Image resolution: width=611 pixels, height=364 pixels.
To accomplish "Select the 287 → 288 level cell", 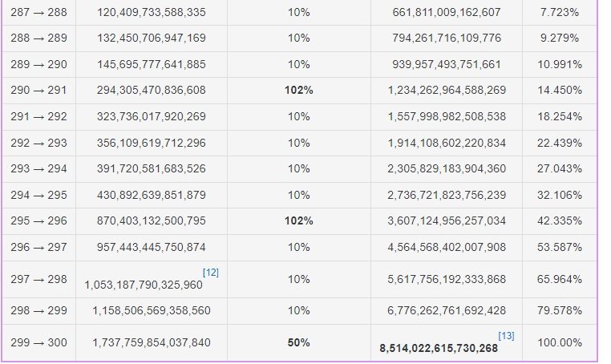I will point(38,13).
